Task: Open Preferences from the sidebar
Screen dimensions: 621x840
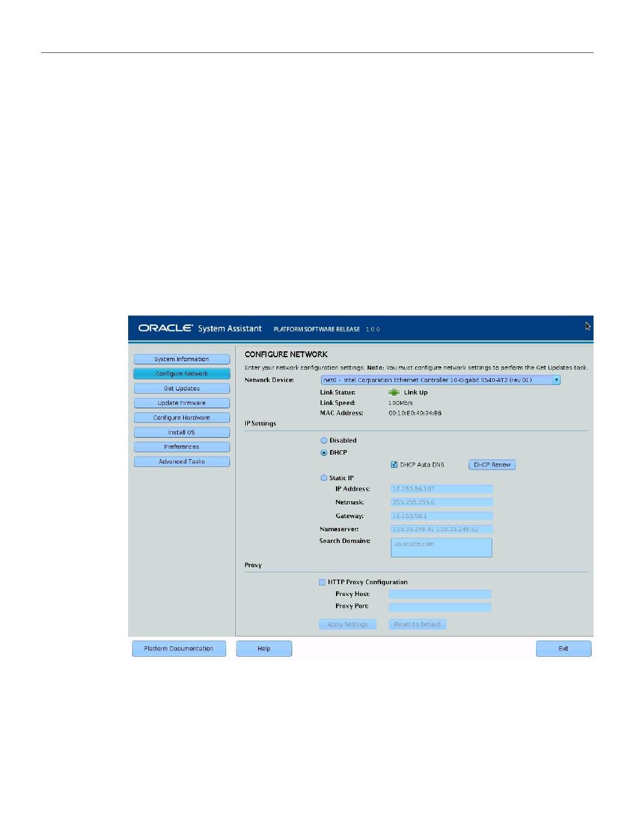Action: coord(182,447)
